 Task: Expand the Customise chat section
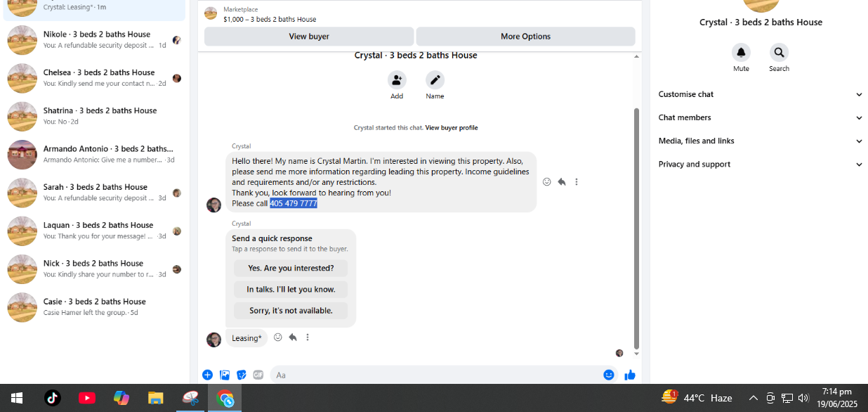(x=761, y=94)
